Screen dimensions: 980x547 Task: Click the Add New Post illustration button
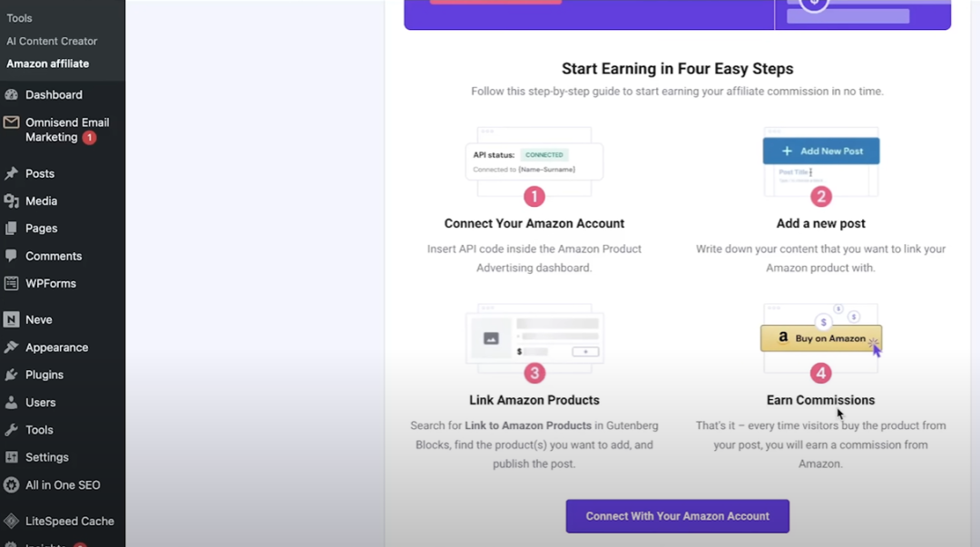[x=821, y=151]
